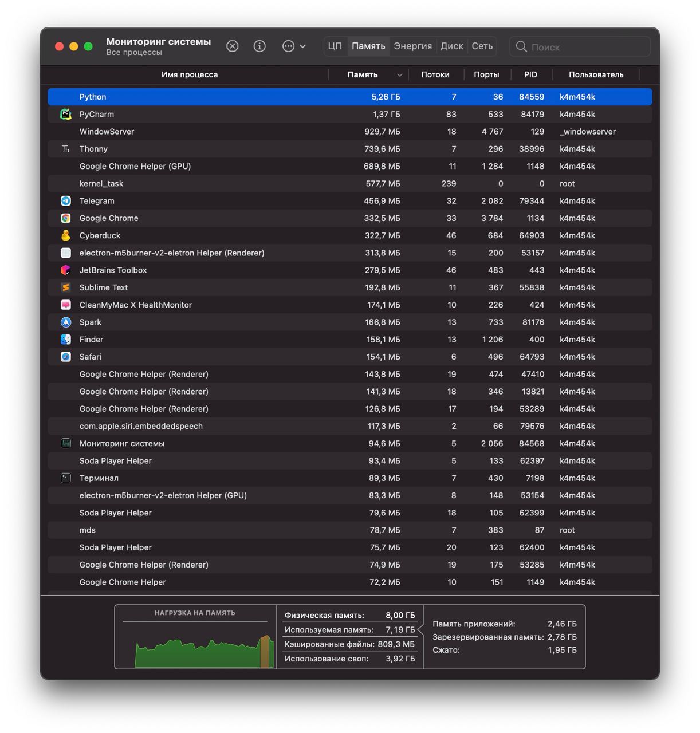Click the Safari compass icon

tap(66, 357)
